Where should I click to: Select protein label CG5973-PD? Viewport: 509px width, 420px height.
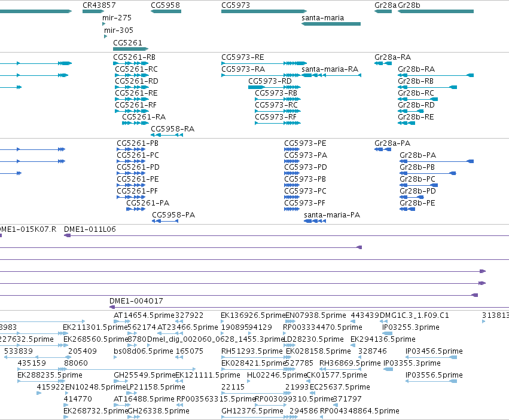(x=306, y=167)
